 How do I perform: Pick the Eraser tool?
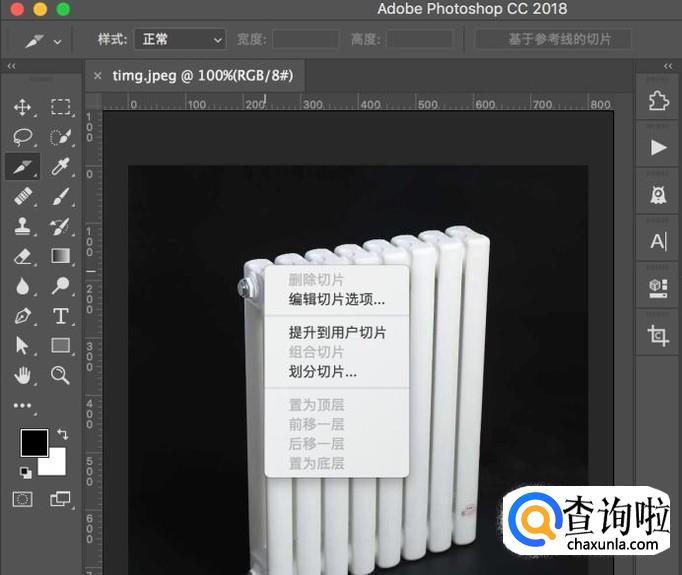coord(23,257)
